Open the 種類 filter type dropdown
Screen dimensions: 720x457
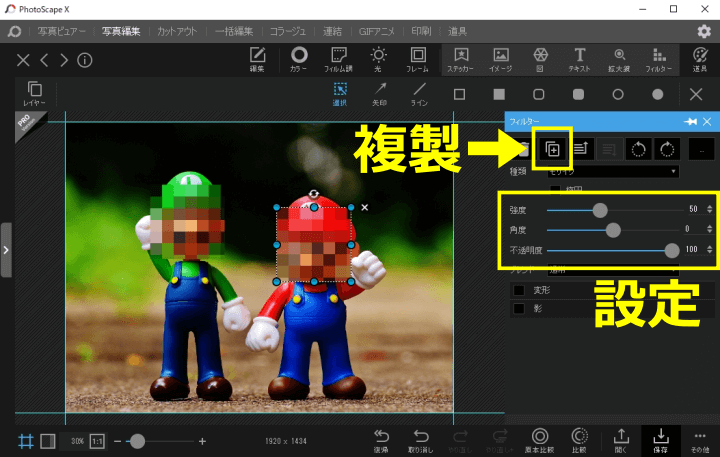pyautogui.click(x=613, y=171)
